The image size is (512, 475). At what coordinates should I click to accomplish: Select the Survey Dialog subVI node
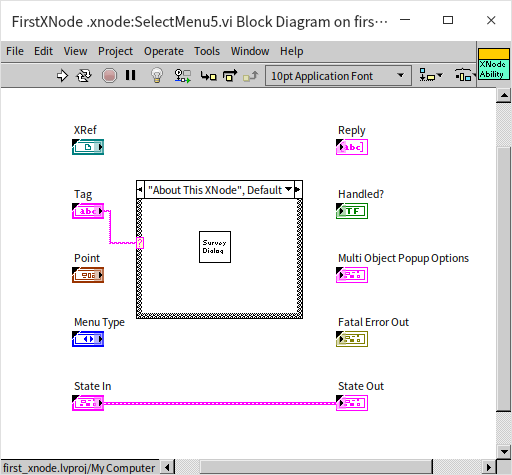pyautogui.click(x=215, y=247)
